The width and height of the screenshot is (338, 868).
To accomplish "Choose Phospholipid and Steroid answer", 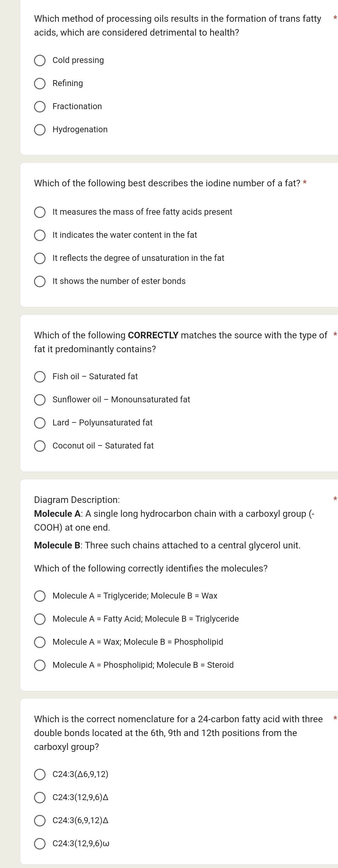I will (40, 665).
